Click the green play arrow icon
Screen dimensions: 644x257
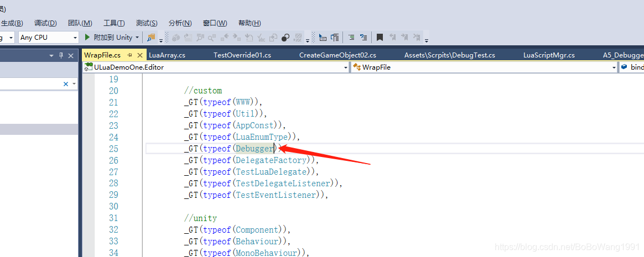pyautogui.click(x=87, y=38)
